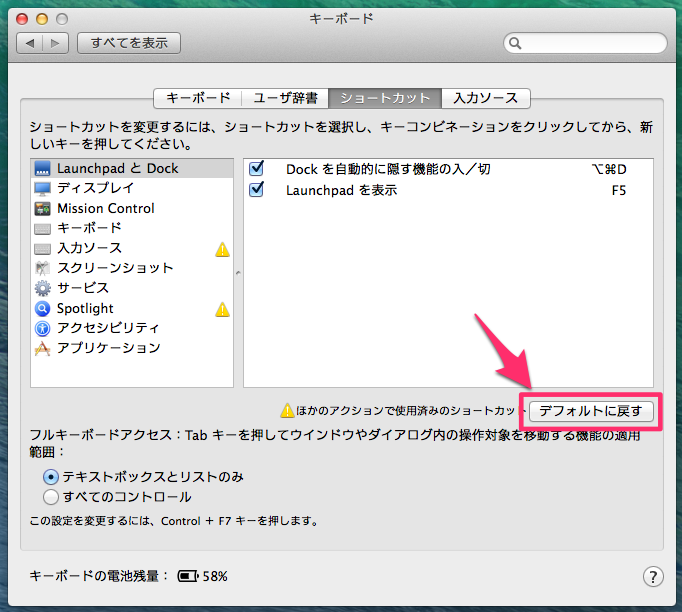Go back with the left arrow
The height and width of the screenshot is (612, 682).
(30, 43)
